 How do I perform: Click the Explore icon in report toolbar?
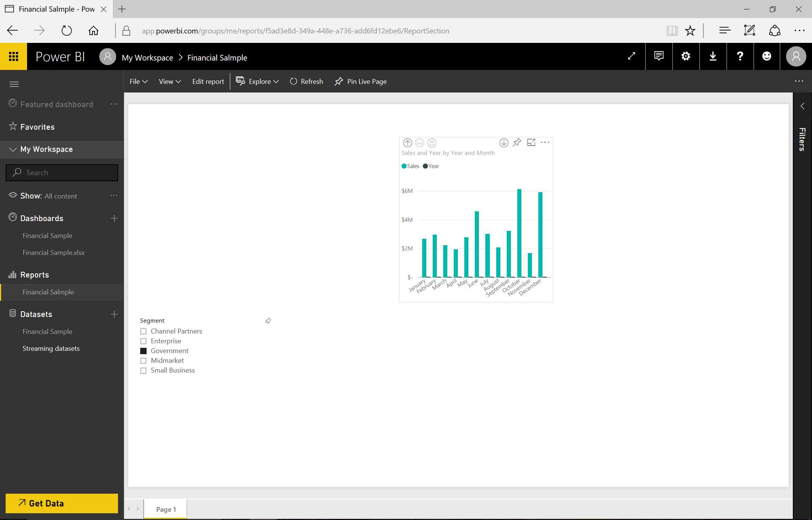pyautogui.click(x=240, y=81)
